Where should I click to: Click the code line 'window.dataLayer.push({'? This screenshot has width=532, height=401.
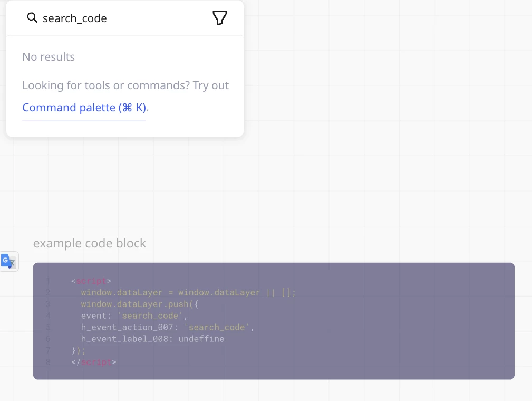[139, 304]
